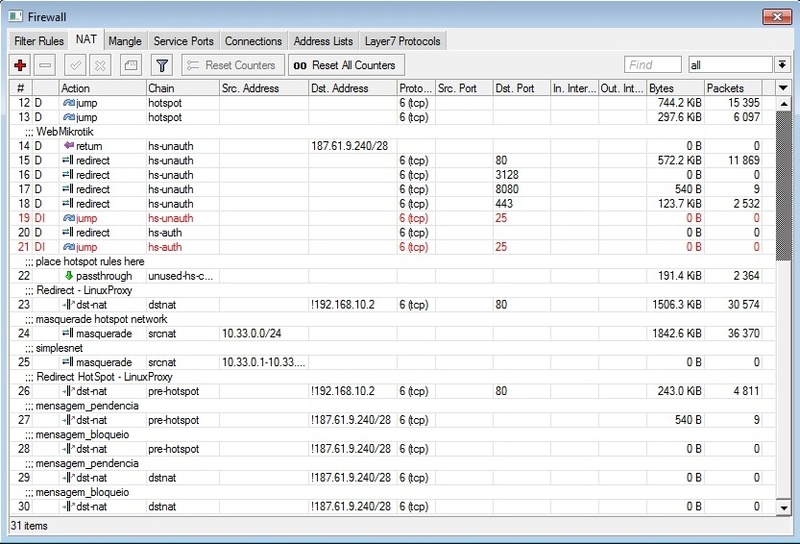Select dst-nat icon in rule 27
Screen dimensions: 800x544
[68, 420]
